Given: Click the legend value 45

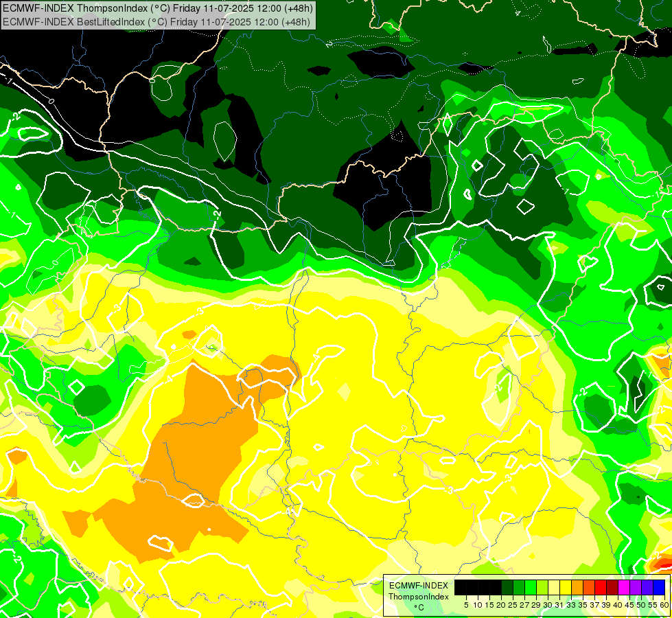Looking at the screenshot, I should pos(629,605).
